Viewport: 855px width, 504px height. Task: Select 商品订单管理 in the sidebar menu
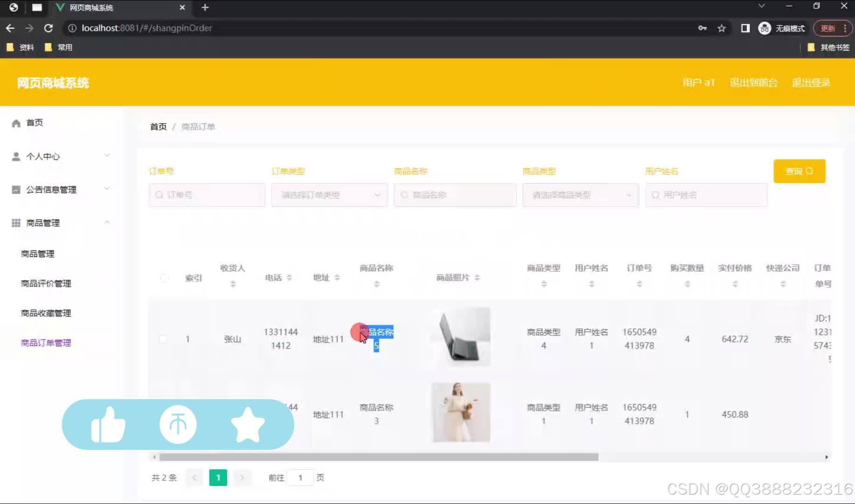[x=45, y=342]
